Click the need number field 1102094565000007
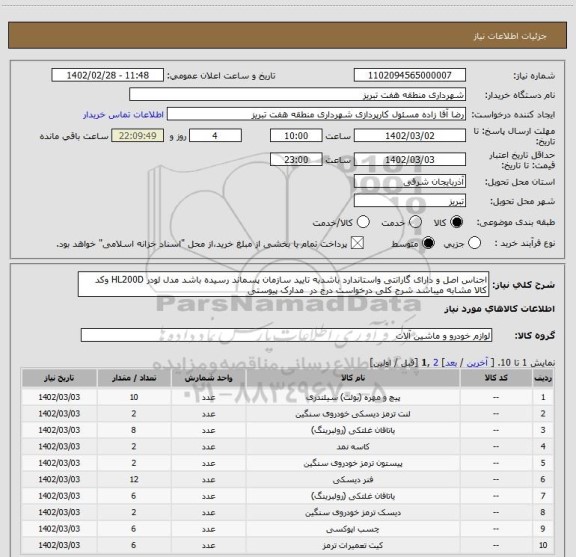Screen dimensions: 576x557 point(410,75)
